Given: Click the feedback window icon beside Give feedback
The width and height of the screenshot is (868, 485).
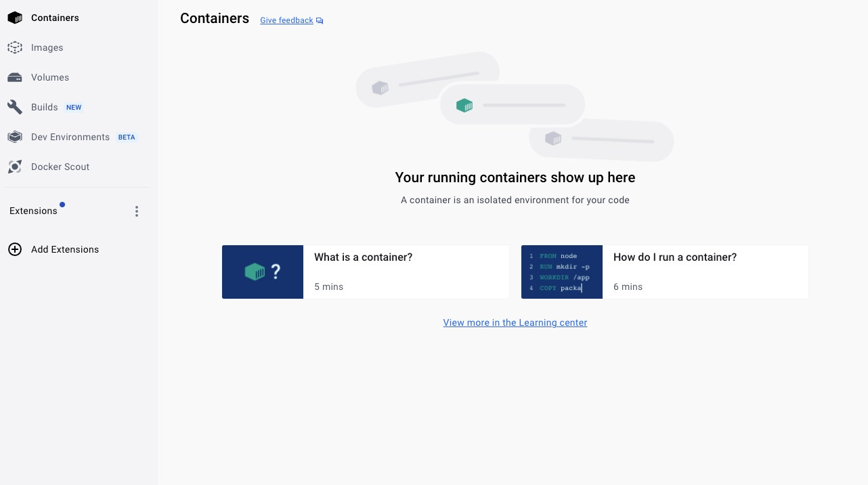Looking at the screenshot, I should click(x=319, y=20).
